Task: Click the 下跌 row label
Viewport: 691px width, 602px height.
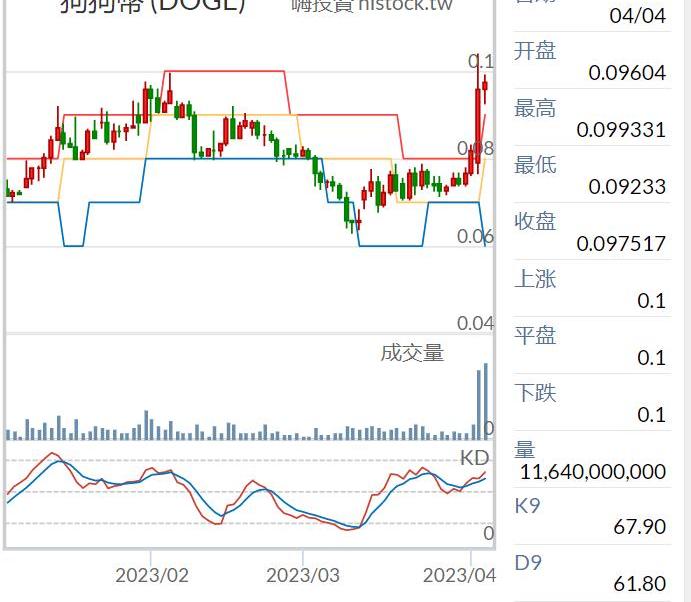Action: pos(535,393)
